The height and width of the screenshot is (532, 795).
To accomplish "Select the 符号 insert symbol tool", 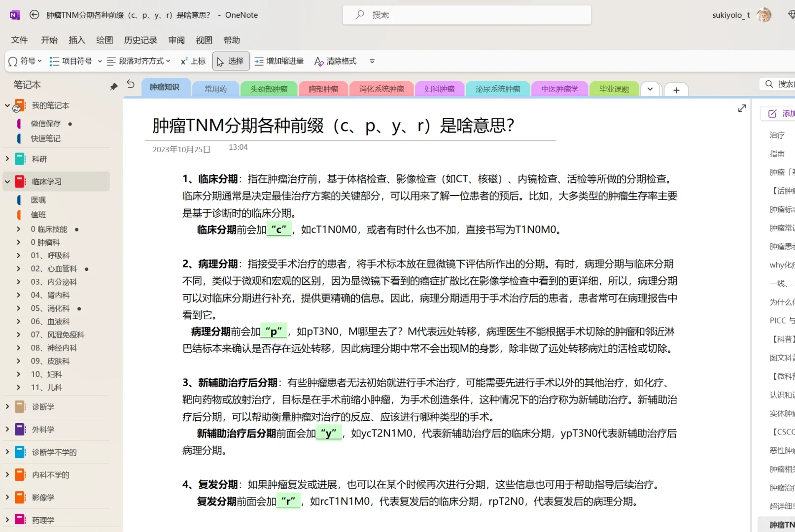I will (x=24, y=61).
